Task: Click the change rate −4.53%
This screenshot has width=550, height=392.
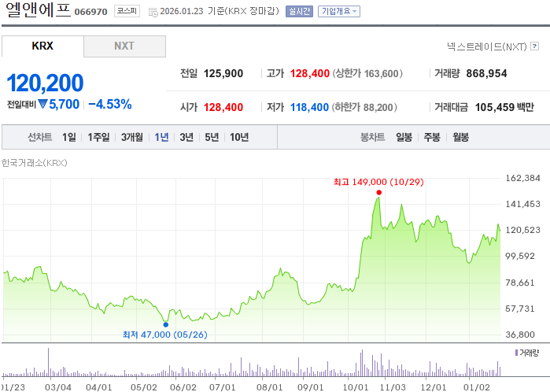Action: pos(110,104)
